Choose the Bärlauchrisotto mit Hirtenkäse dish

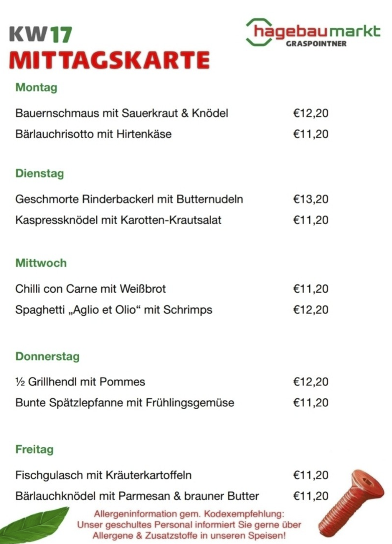93,134
